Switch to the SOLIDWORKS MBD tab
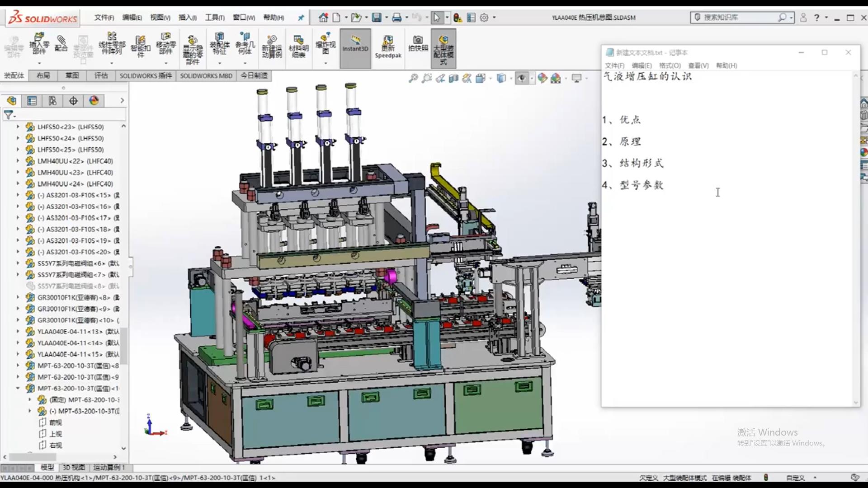The height and width of the screenshot is (488, 868). [x=206, y=75]
